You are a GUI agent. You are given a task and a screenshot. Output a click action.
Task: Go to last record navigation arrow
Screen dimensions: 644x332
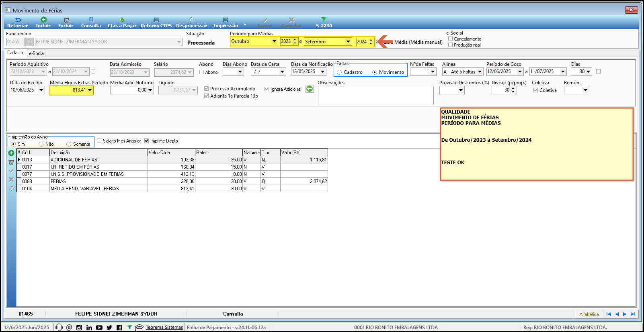633,314
